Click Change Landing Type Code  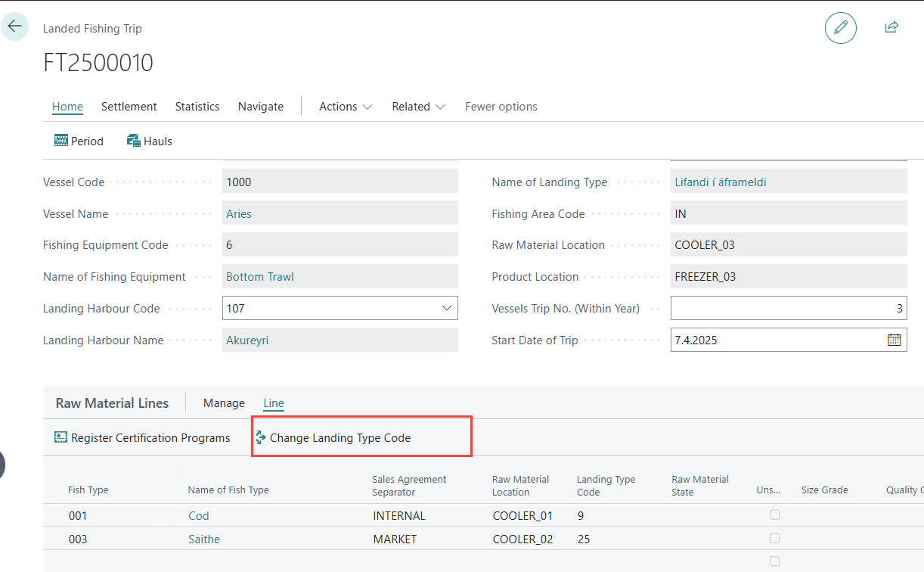[x=333, y=437]
